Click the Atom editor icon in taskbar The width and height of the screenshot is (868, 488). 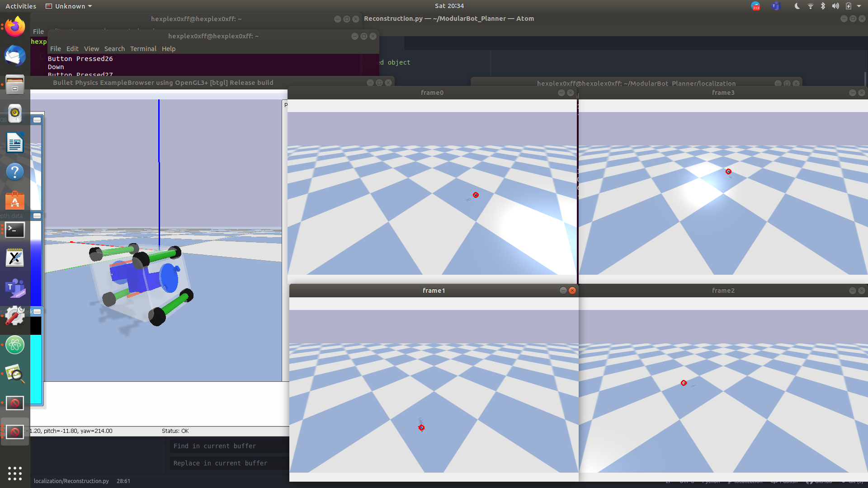pyautogui.click(x=15, y=345)
